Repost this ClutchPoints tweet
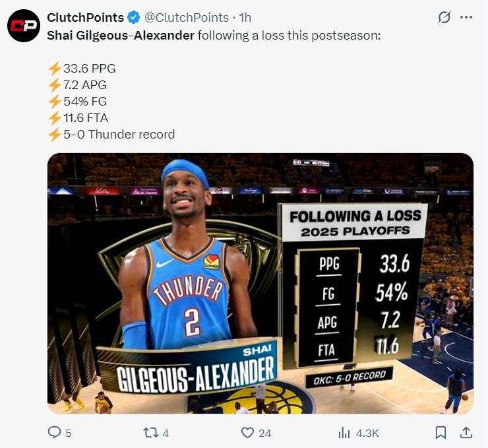 coord(150,433)
